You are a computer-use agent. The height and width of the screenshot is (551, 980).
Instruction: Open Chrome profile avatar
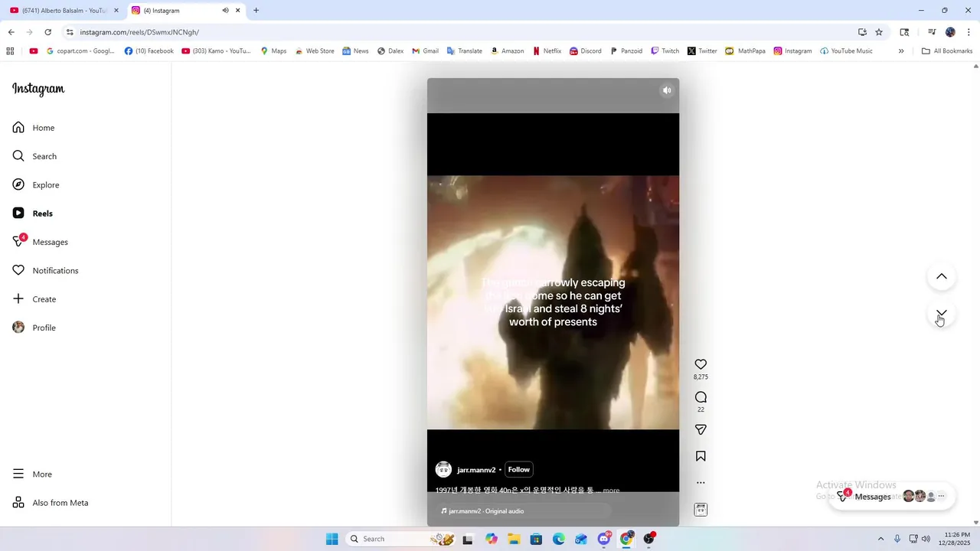[950, 32]
